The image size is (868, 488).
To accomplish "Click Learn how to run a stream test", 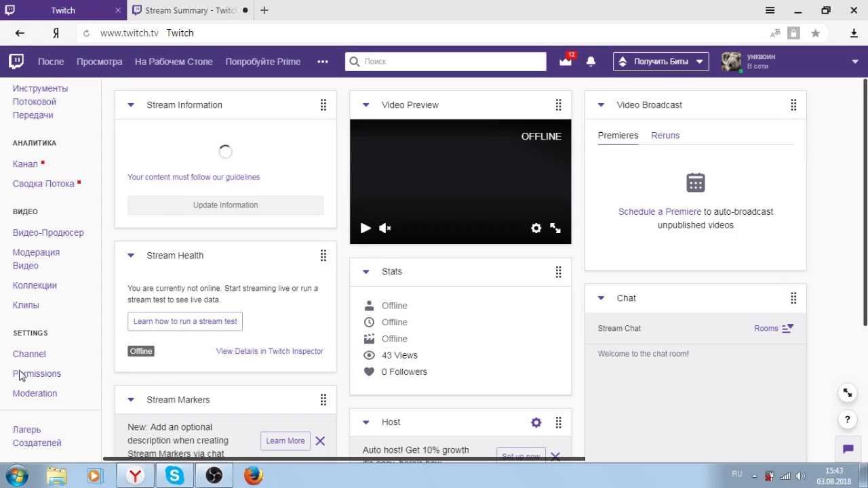I will coord(185,321).
